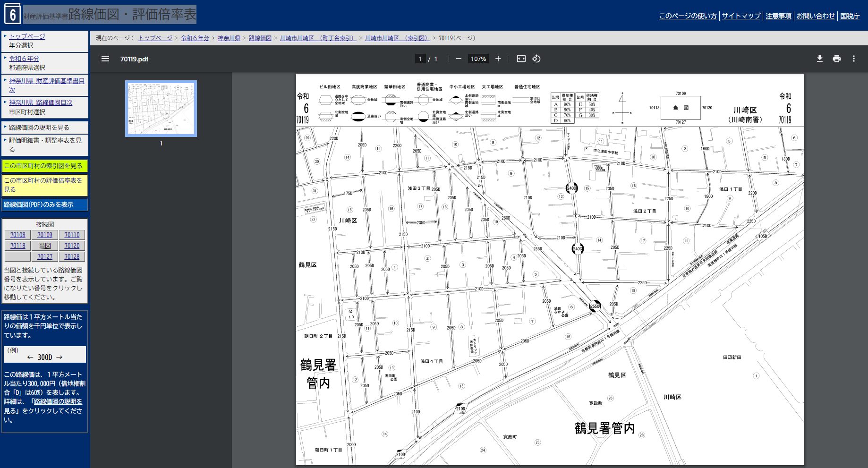Screen dimensions: 868x468
Task: Print the PDF document
Action: 836,59
